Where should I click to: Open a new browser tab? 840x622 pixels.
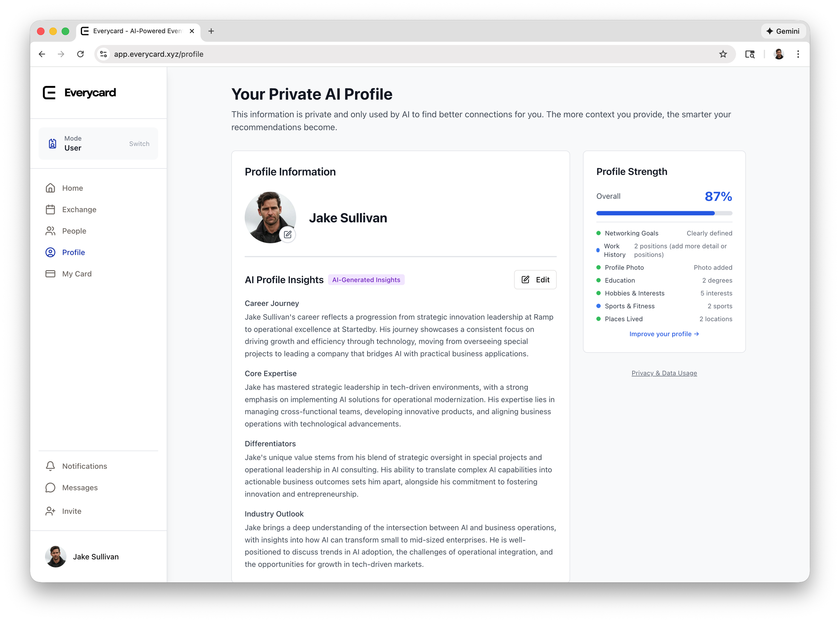[211, 31]
